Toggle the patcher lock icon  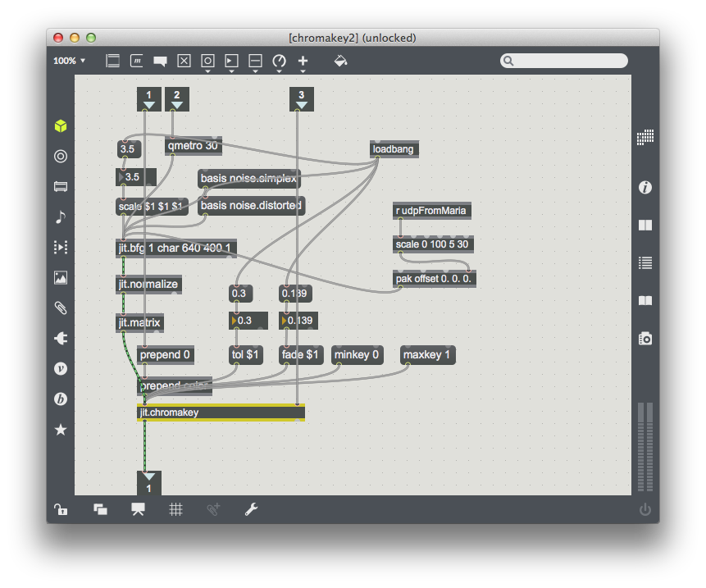coord(61,510)
